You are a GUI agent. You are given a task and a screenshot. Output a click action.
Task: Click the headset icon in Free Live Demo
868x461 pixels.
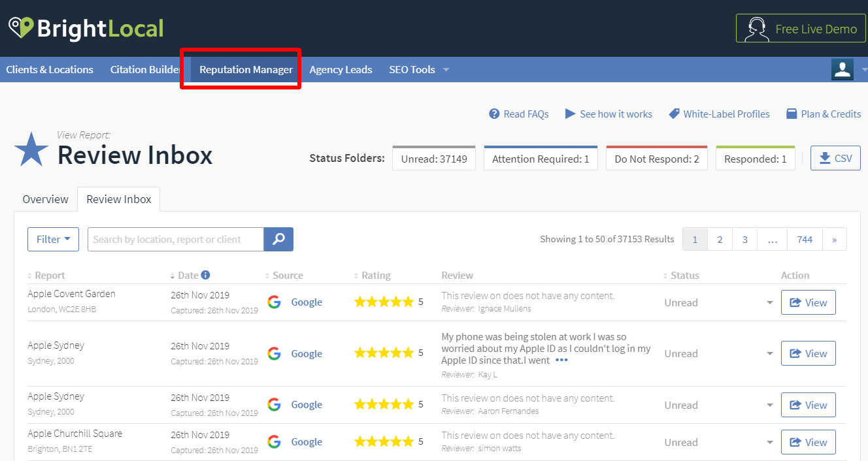756,29
